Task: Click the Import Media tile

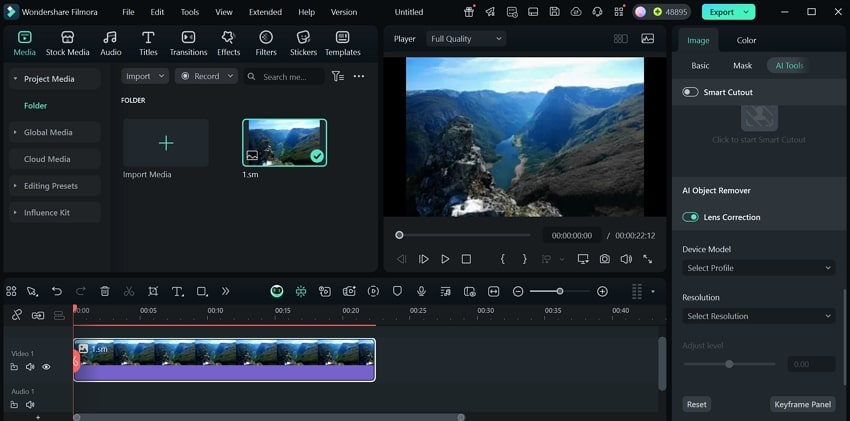Action: point(166,143)
